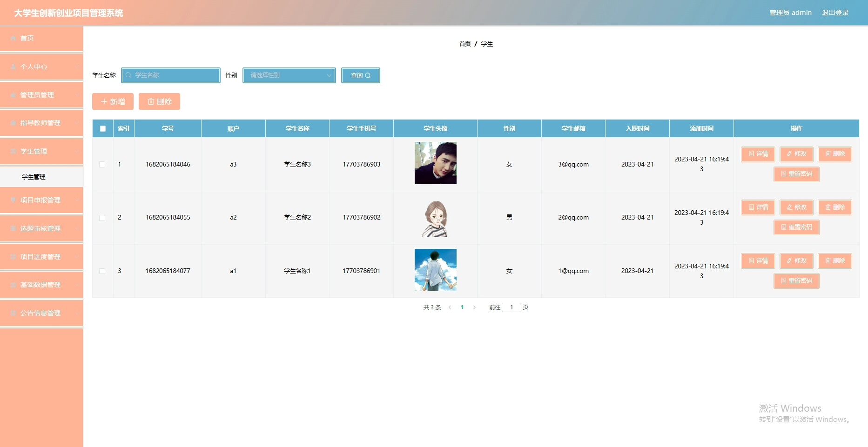The image size is (868, 447).
Task: Click the 学号 column header
Action: click(168, 129)
